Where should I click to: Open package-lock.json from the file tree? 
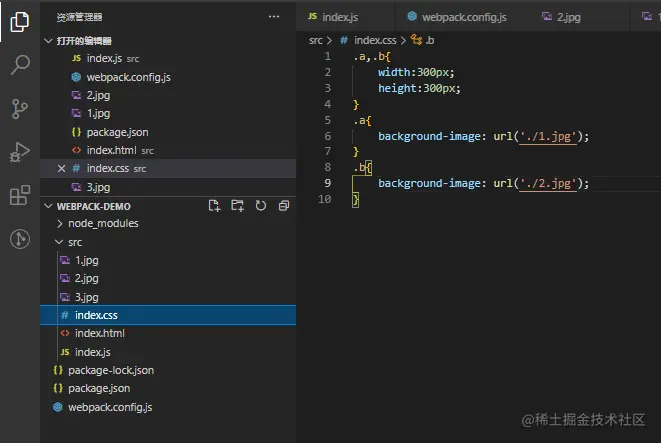point(110,370)
